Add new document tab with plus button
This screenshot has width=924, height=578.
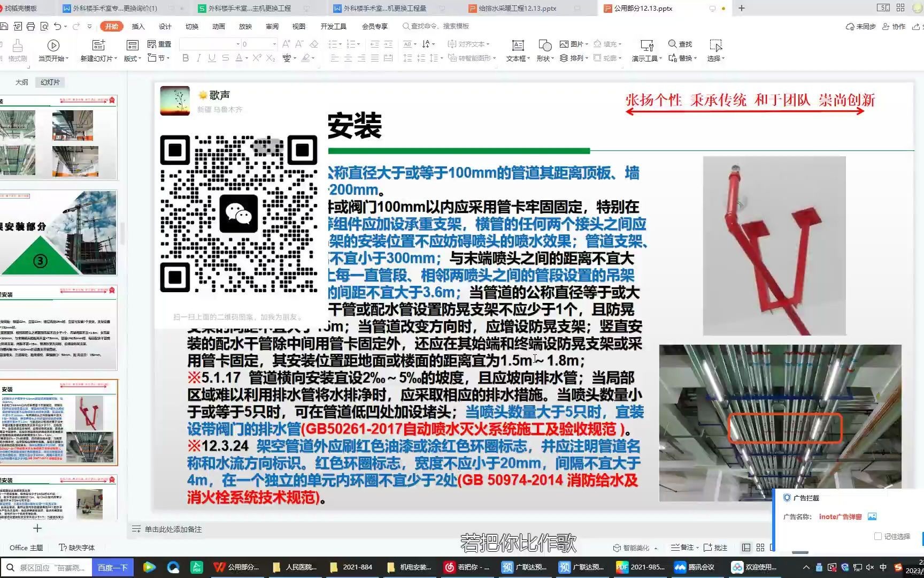tap(742, 8)
